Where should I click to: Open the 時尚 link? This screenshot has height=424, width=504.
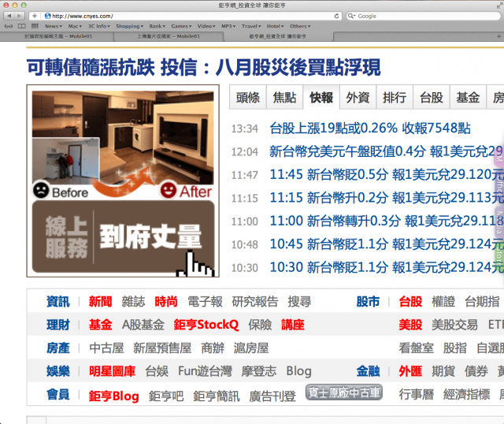tap(166, 302)
